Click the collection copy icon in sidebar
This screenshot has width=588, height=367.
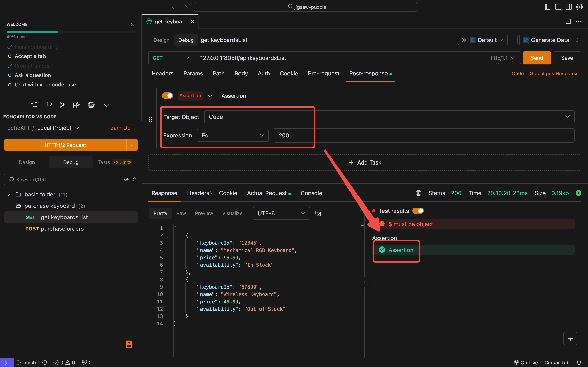pos(33,105)
